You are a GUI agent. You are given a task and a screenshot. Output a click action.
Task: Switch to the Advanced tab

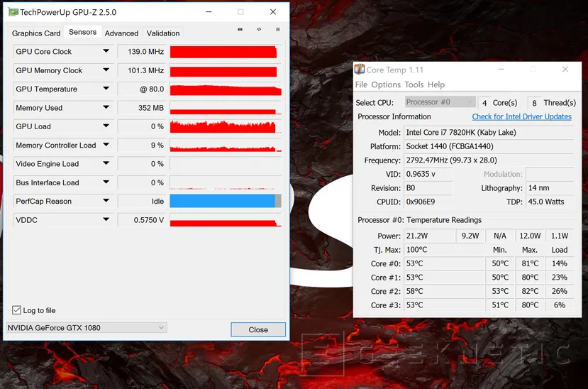click(121, 33)
